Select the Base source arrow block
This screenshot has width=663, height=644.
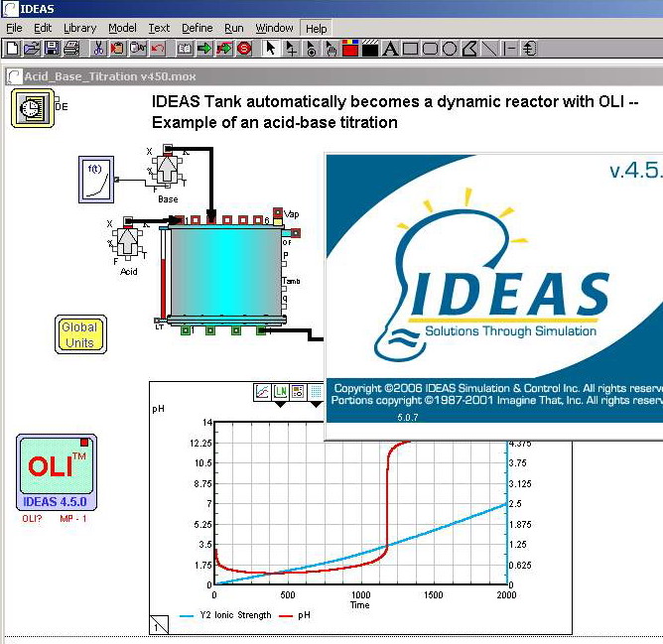(168, 169)
